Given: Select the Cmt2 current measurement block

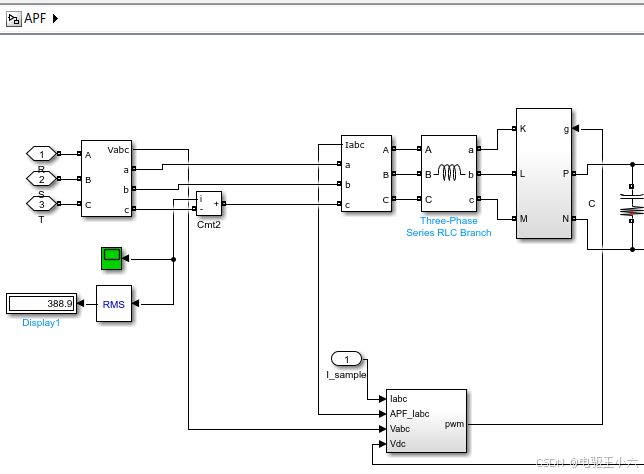Looking at the screenshot, I should click(209, 203).
